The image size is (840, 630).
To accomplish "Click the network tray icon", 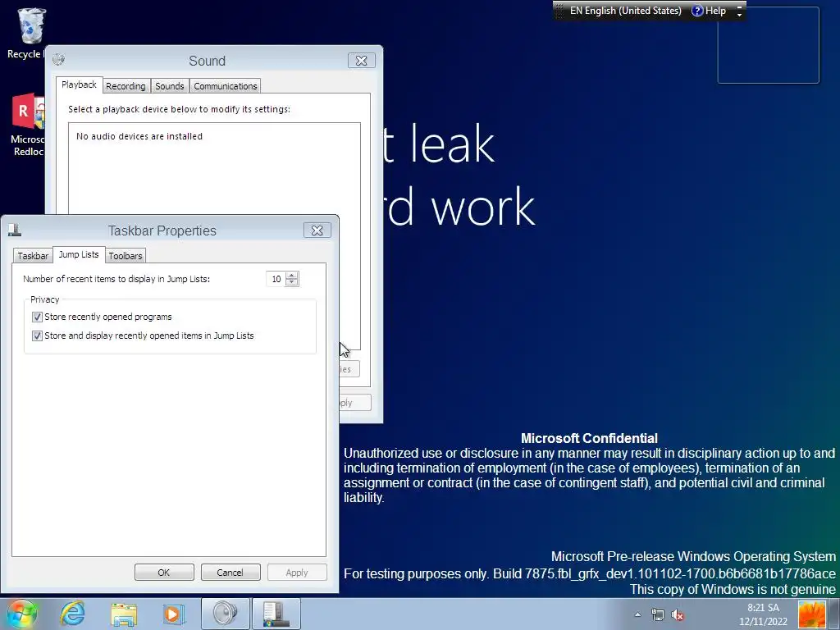I will (x=657, y=615).
